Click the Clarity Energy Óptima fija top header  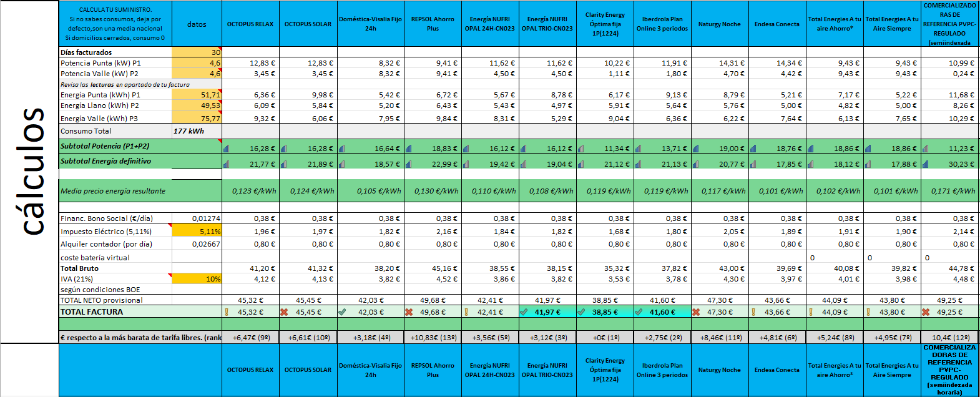(x=605, y=24)
